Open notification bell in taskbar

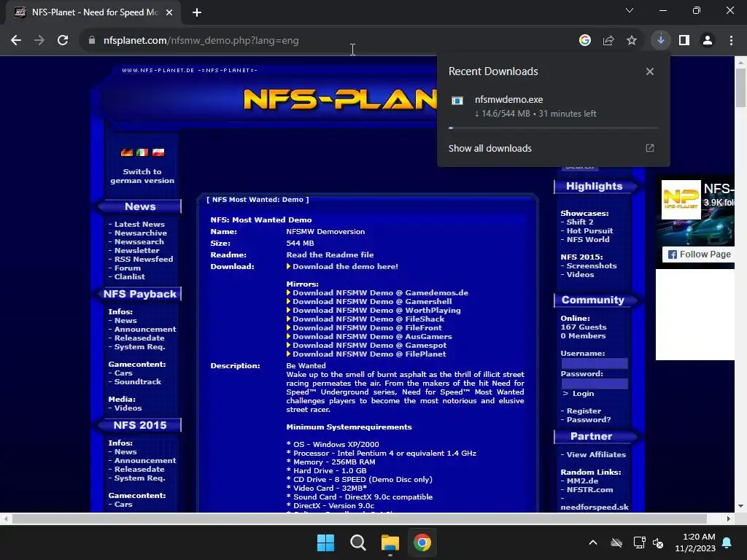pos(727,542)
